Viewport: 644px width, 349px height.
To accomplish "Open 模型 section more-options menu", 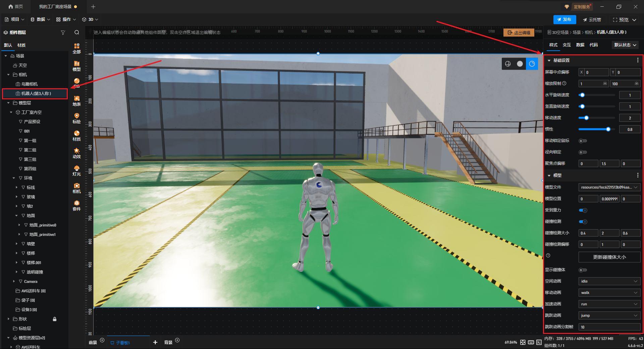I will pyautogui.click(x=638, y=176).
